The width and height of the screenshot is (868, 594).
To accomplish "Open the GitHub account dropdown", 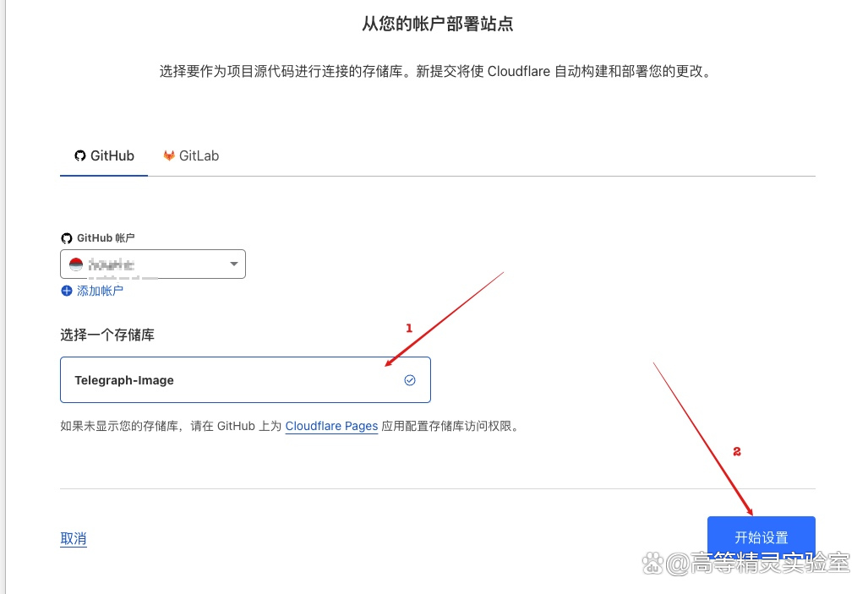I will point(153,264).
